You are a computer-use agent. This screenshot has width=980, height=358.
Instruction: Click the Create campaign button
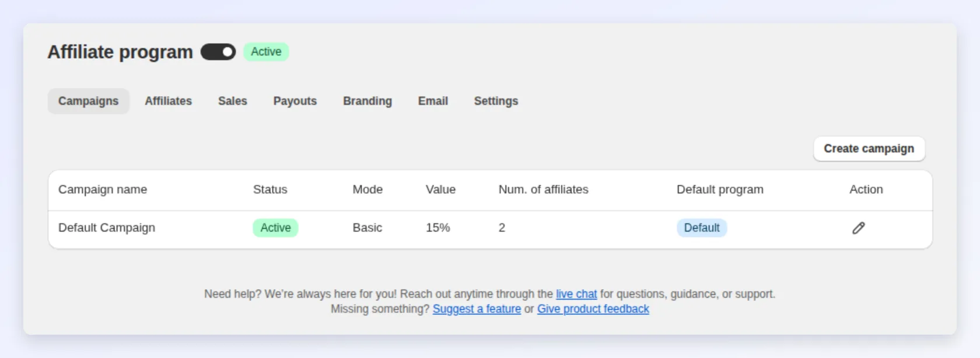(869, 149)
